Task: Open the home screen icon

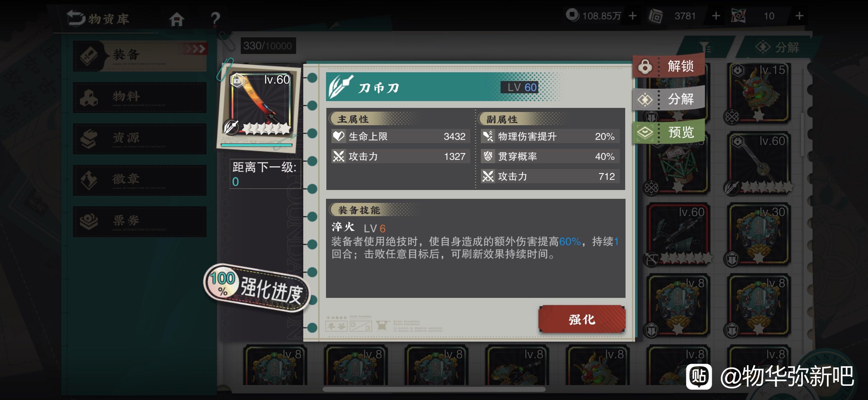Action: 177,19
